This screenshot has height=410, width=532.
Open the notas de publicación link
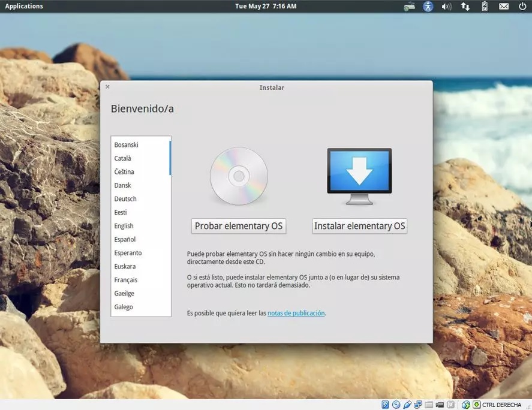296,313
